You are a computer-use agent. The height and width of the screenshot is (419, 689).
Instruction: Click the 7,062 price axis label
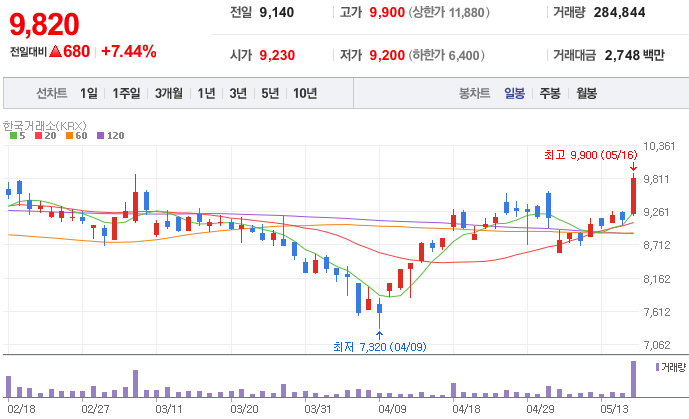coord(657,345)
